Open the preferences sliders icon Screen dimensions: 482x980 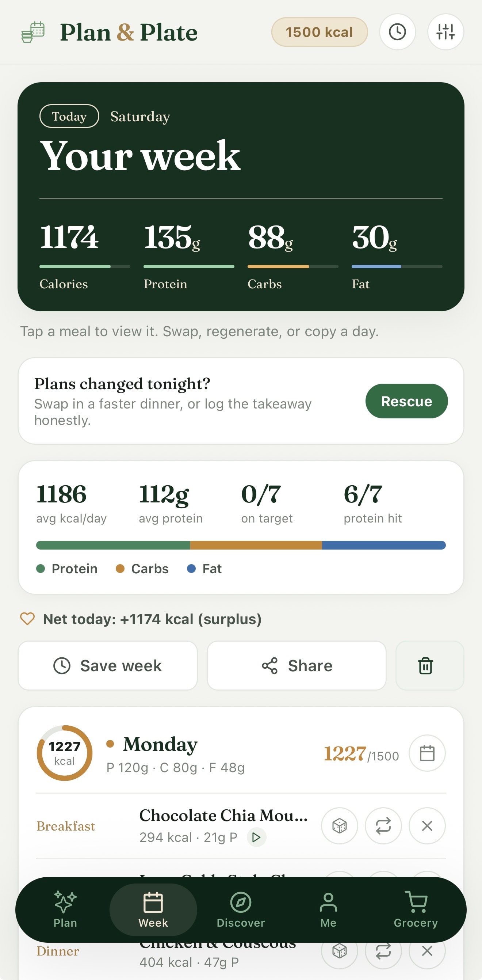coord(445,31)
